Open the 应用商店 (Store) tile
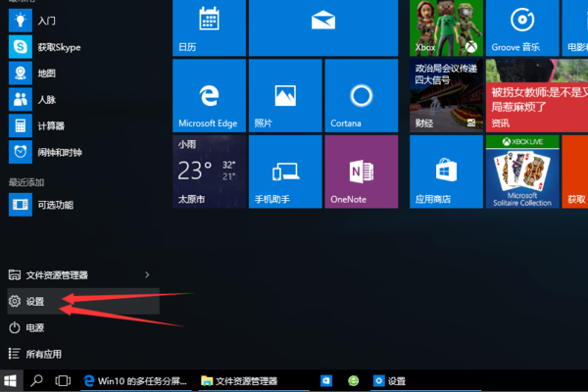 point(446,171)
